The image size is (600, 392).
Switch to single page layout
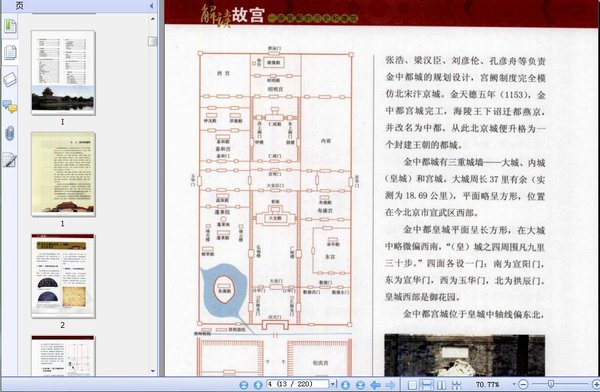(412, 385)
